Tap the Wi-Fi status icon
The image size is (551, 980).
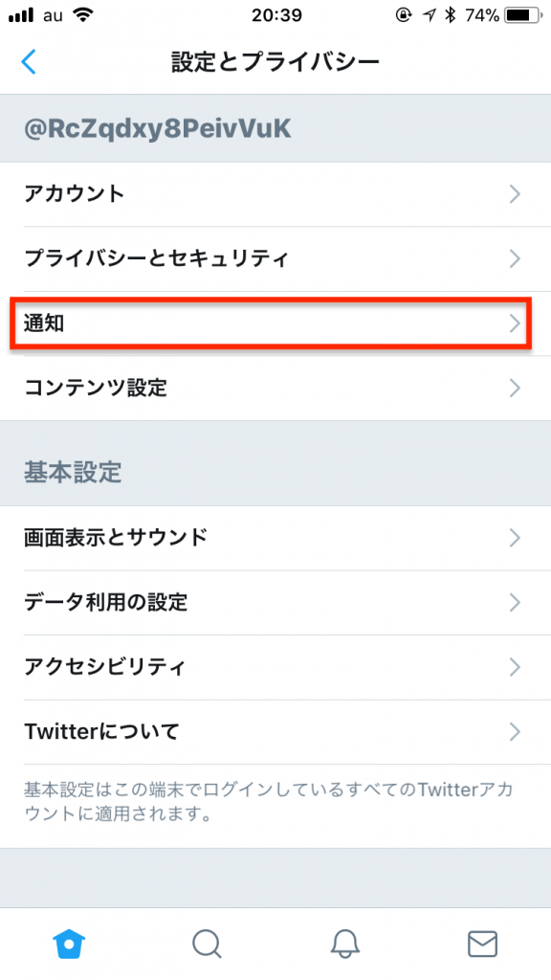[x=82, y=15]
